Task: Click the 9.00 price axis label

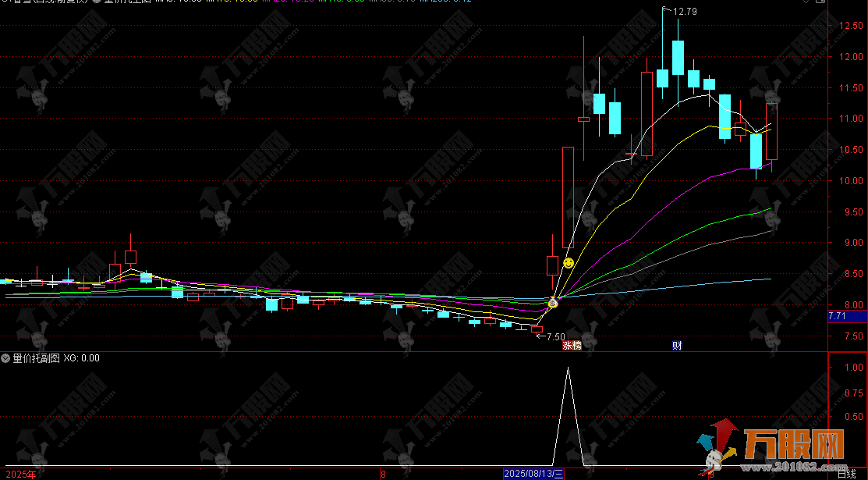Action: point(854,243)
